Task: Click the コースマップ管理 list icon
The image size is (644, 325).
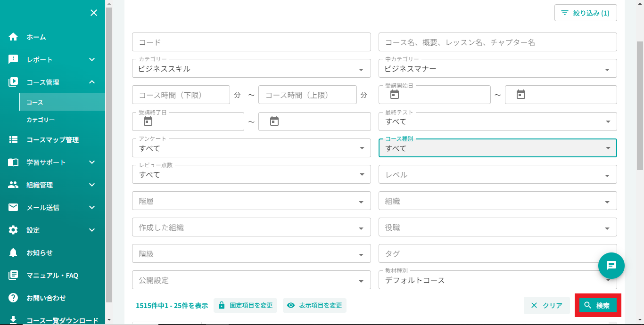Action: pyautogui.click(x=13, y=139)
